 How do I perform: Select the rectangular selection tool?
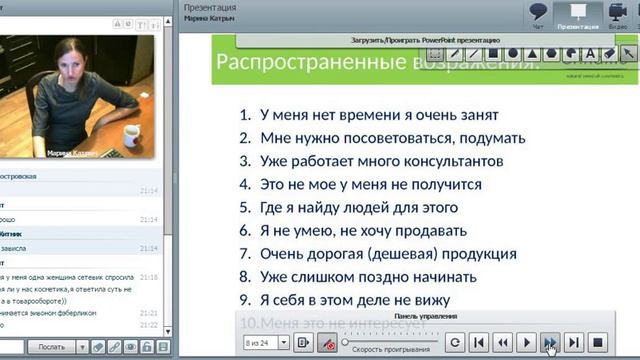click(435, 54)
